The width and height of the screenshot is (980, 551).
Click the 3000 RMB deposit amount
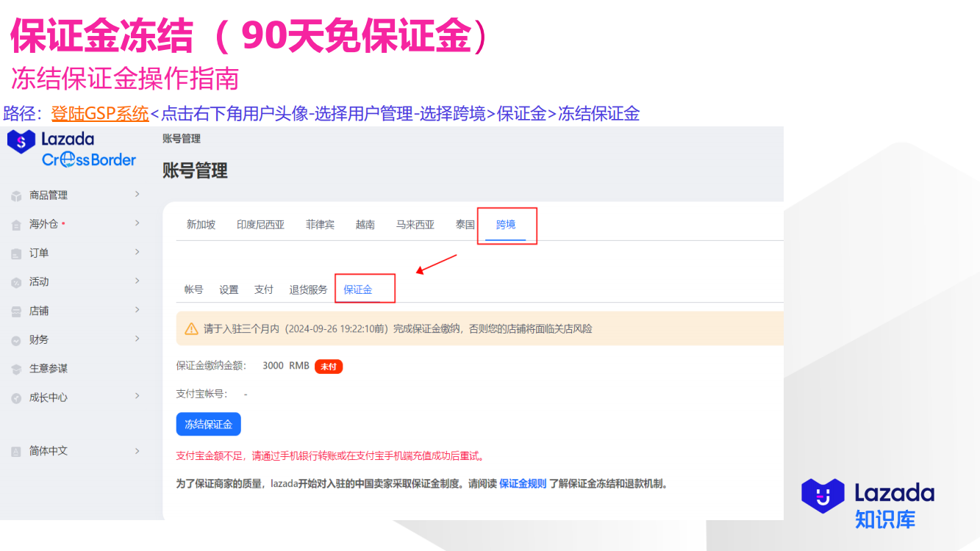pyautogui.click(x=286, y=365)
